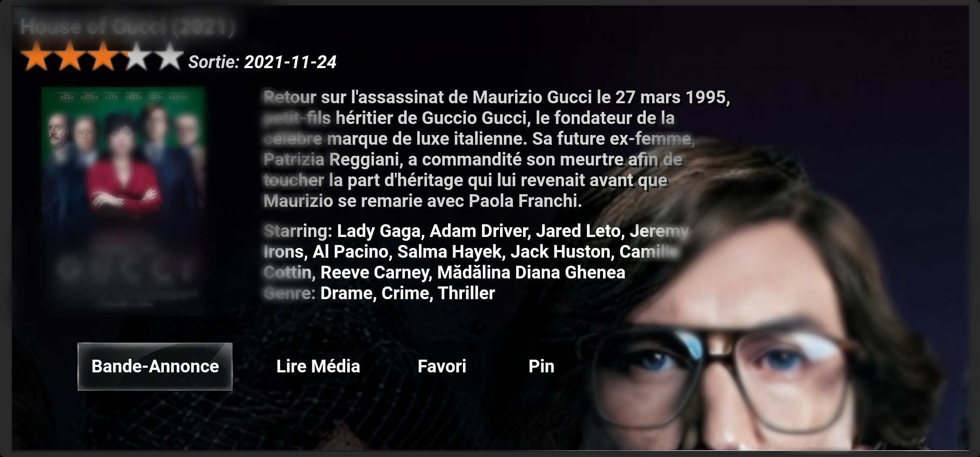
Task: Open the House of Gucci poster thumbnail
Action: pos(123,201)
